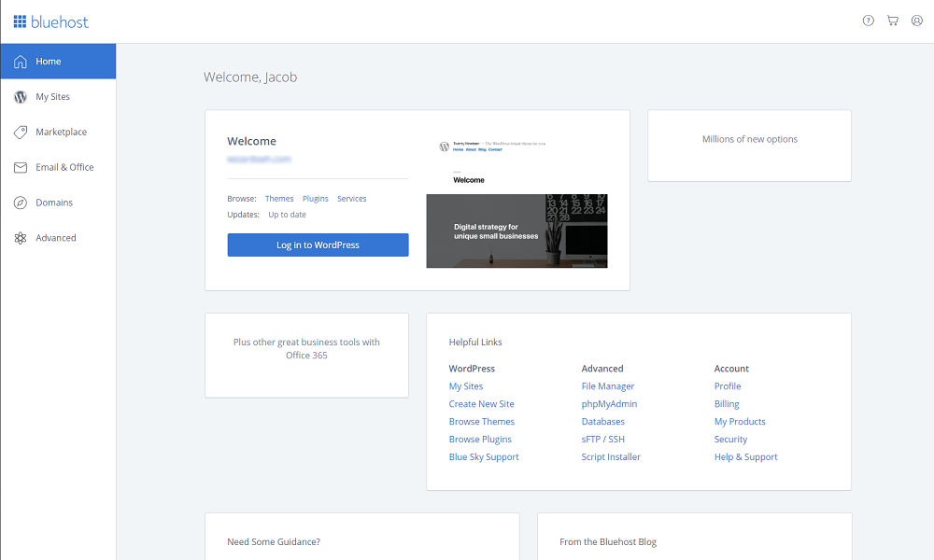Browse Themes link in Welcome card
This screenshot has height=560, width=934.
point(279,199)
